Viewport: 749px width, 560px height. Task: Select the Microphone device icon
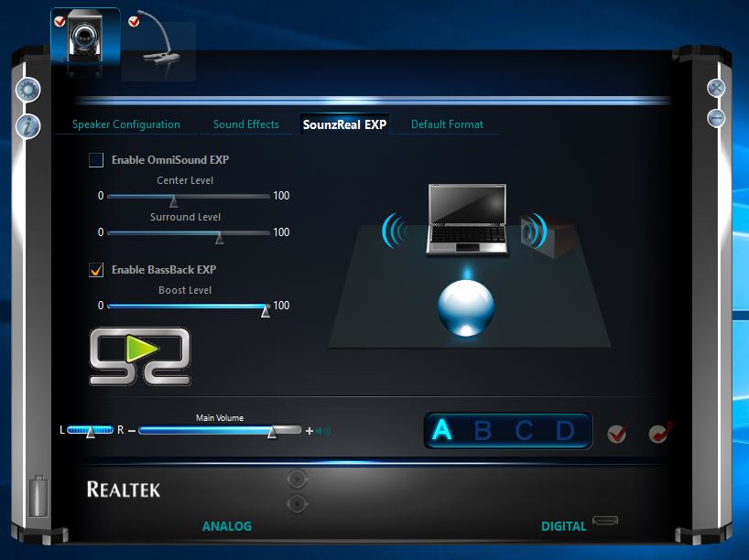(x=159, y=39)
